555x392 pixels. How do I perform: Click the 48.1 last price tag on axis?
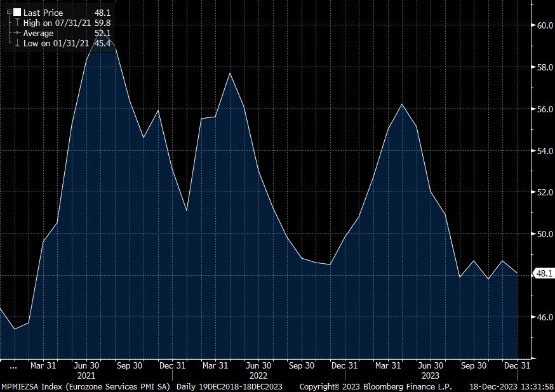click(x=544, y=273)
